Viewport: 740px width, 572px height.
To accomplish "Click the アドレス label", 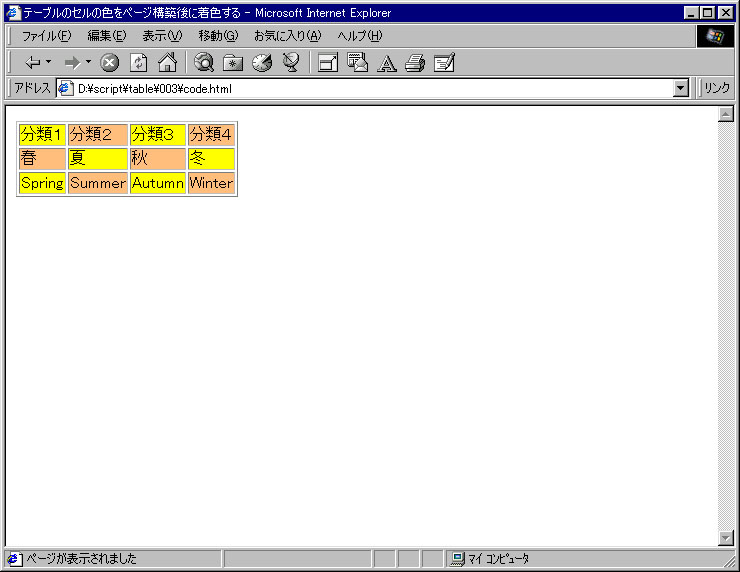I will click(x=32, y=88).
